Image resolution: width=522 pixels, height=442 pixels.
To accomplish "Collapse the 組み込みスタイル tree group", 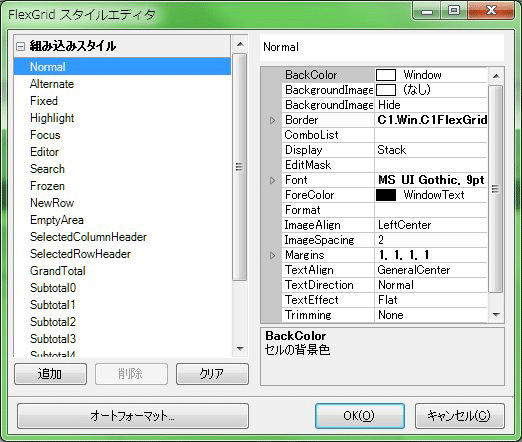I will 20,46.
